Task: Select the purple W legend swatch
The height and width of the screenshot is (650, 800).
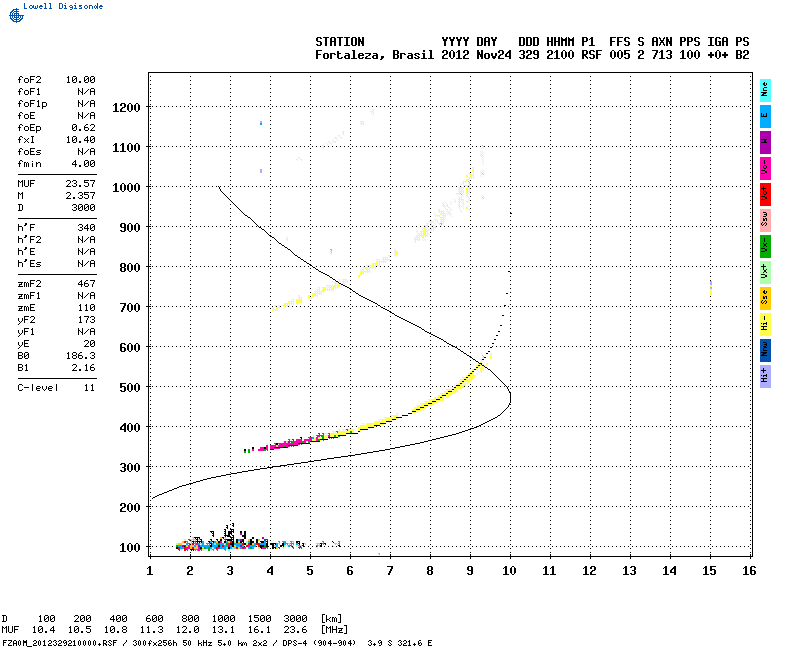Action: [x=765, y=142]
